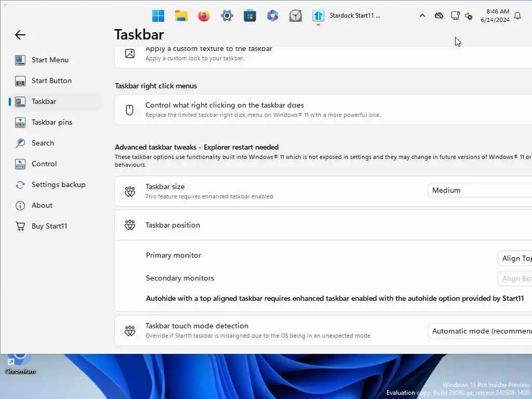Open the Buy Start11 page
532x399 pixels.
click(x=55, y=226)
